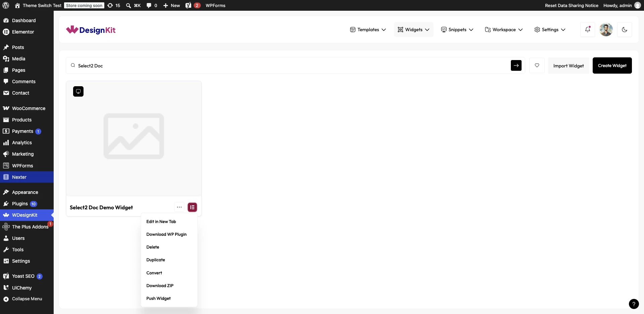
Task: Click the DesignKit logo
Action: coord(91,30)
